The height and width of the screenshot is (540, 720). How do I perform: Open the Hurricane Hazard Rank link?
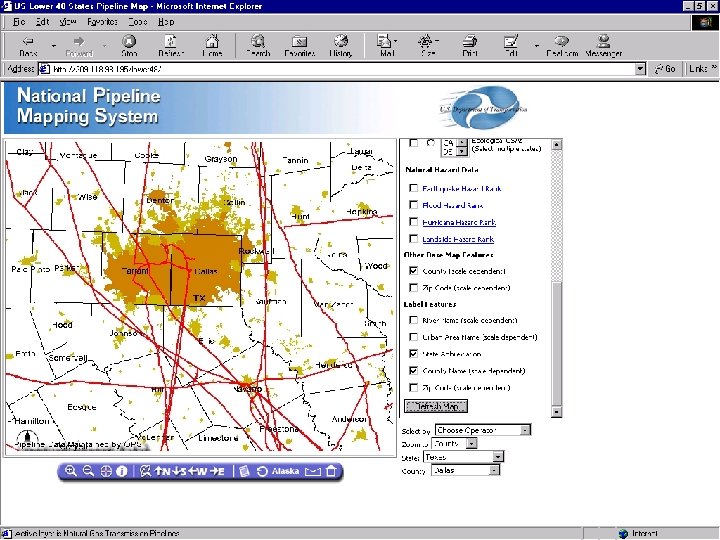pyautogui.click(x=459, y=222)
